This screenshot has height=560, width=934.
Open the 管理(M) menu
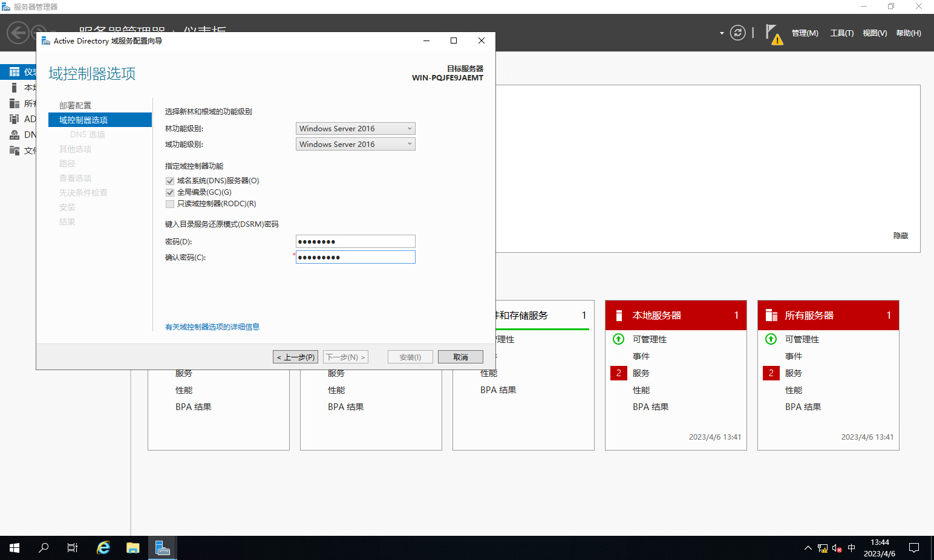click(805, 33)
